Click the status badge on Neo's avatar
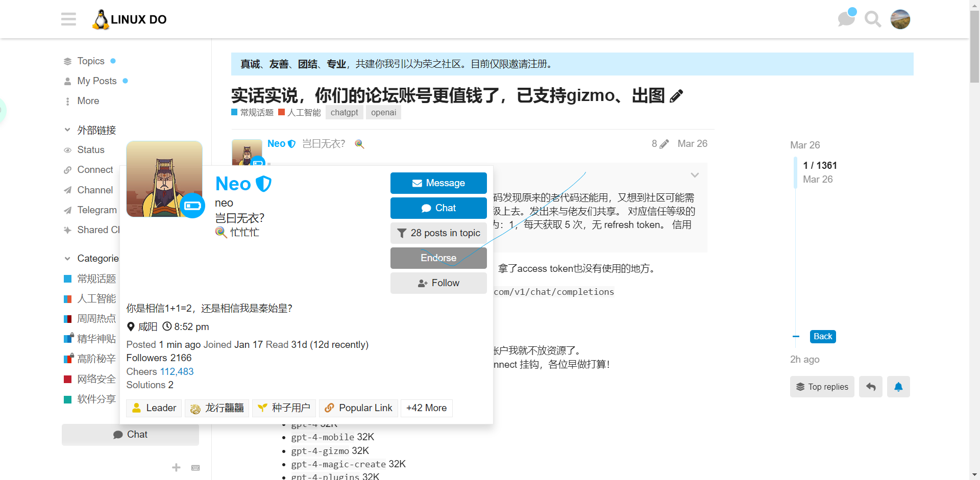Image resolution: width=980 pixels, height=480 pixels. pyautogui.click(x=192, y=206)
